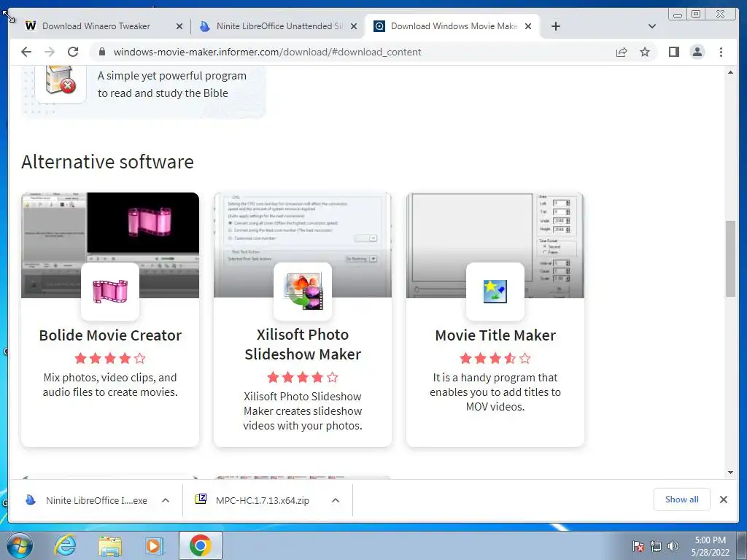747x560 pixels.
Task: Close the Ninite LibreOffice tab
Action: pos(354,26)
